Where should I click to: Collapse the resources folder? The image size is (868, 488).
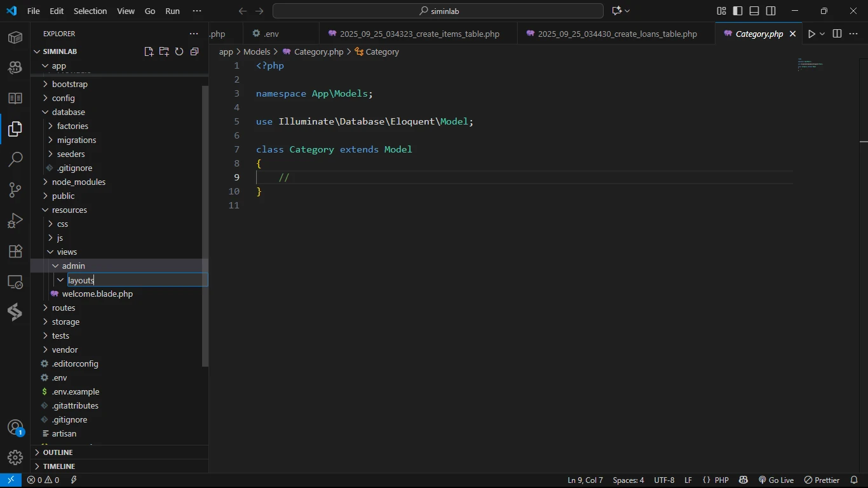click(x=69, y=210)
